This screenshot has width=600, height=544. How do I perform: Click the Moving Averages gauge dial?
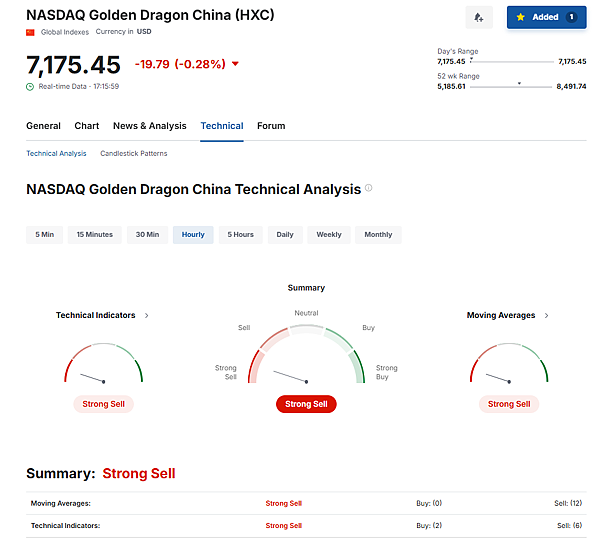509,365
